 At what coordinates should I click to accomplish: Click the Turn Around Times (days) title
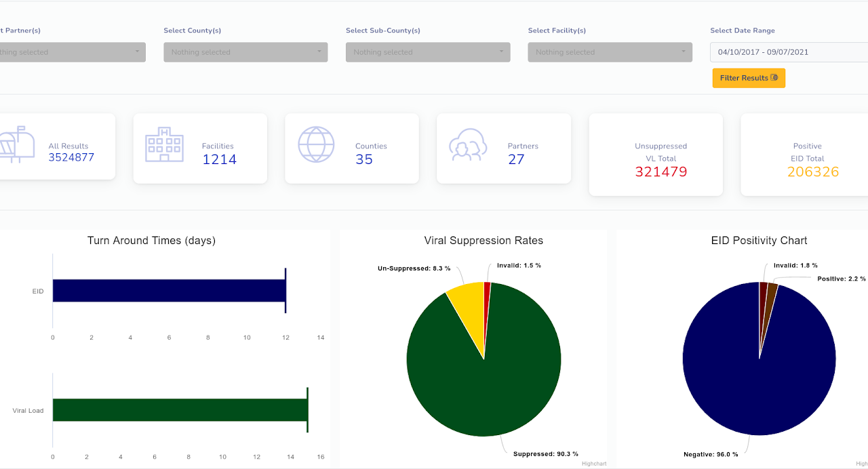point(151,241)
